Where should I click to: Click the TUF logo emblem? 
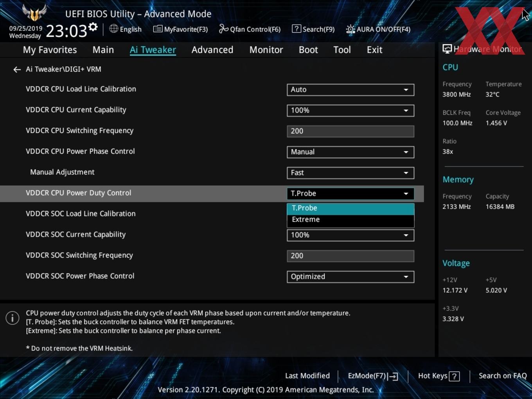[34, 13]
